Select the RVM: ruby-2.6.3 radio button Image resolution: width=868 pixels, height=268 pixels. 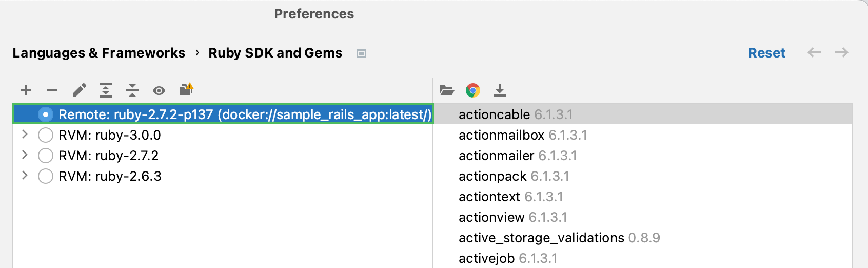[46, 176]
